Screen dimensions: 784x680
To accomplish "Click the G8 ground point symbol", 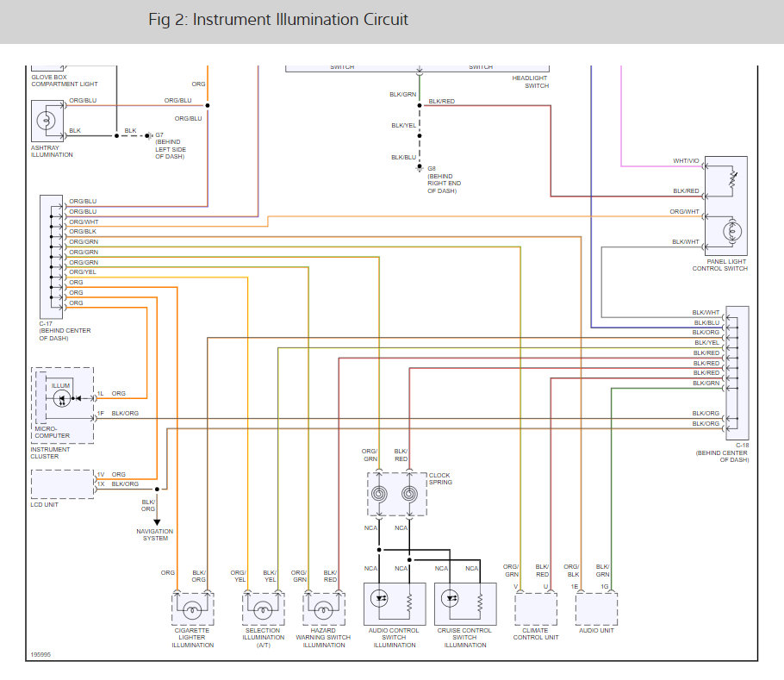I will tap(420, 167).
